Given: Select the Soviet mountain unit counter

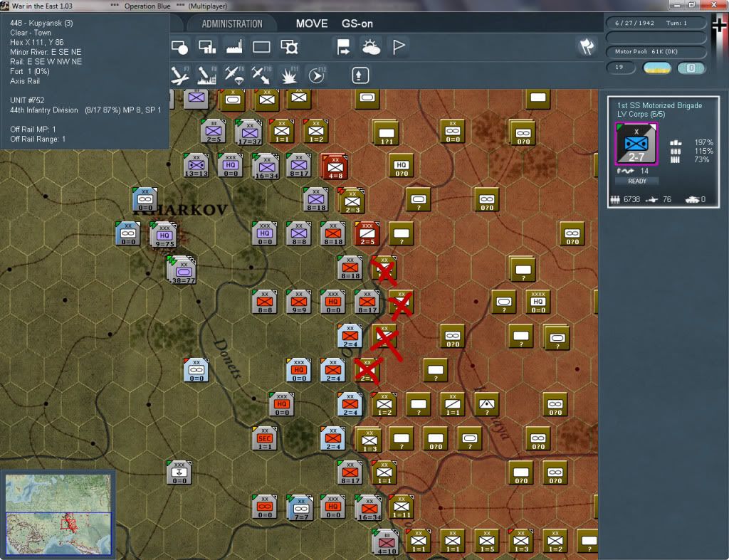Looking at the screenshot, I should [x=487, y=404].
